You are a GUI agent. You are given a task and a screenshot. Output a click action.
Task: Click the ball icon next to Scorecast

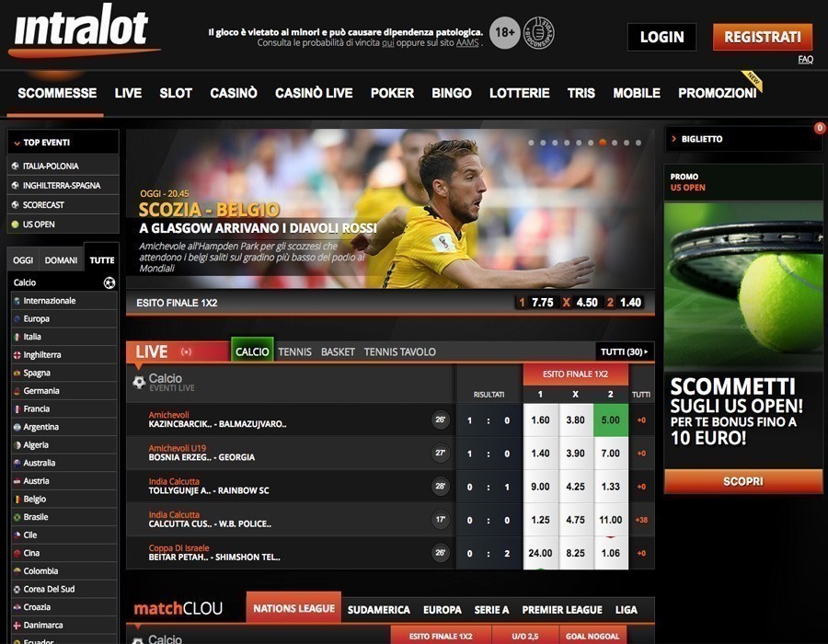point(16,205)
